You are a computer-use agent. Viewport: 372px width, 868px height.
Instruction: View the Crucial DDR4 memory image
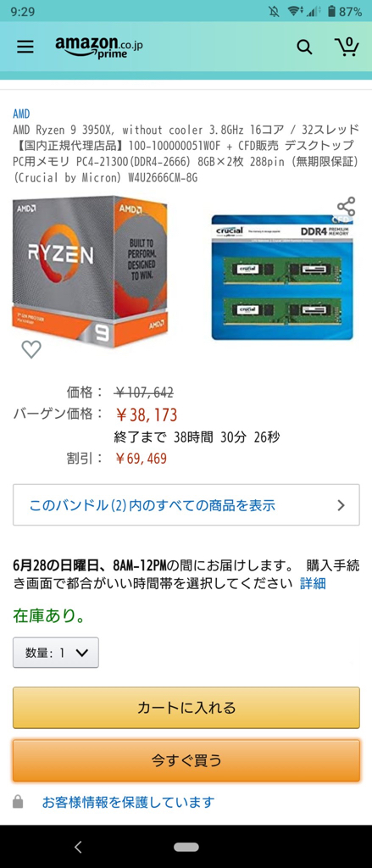pos(282,277)
